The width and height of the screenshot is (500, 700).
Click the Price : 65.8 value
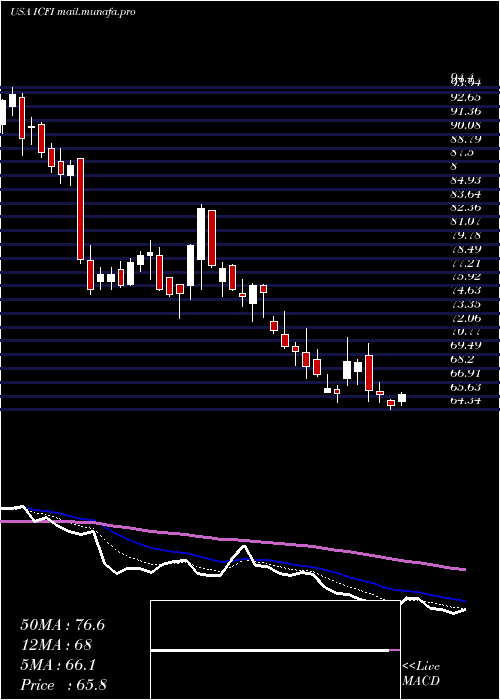tap(63, 685)
